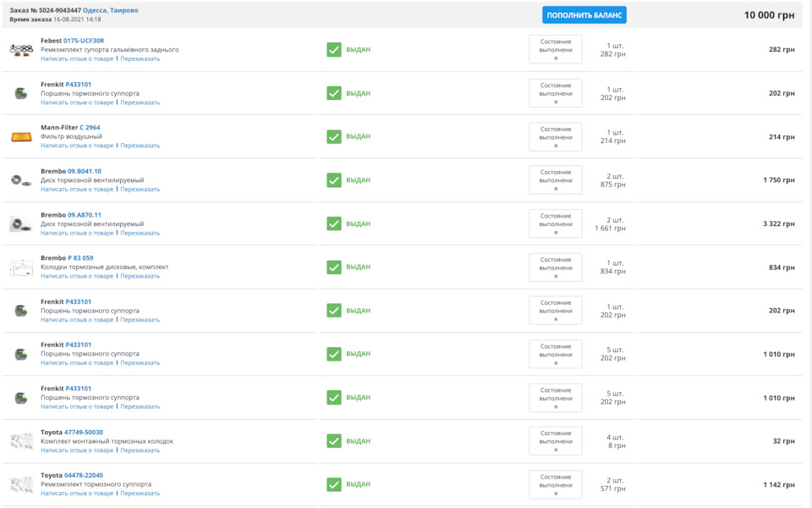Open Состояние выполнения for Mann-Filter C 2964
This screenshot has width=812, height=508.
coord(555,137)
